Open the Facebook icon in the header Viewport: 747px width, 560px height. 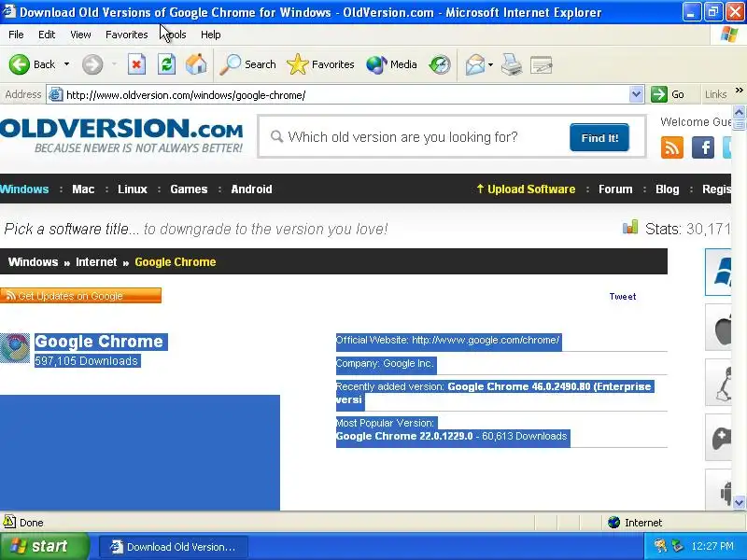(703, 147)
